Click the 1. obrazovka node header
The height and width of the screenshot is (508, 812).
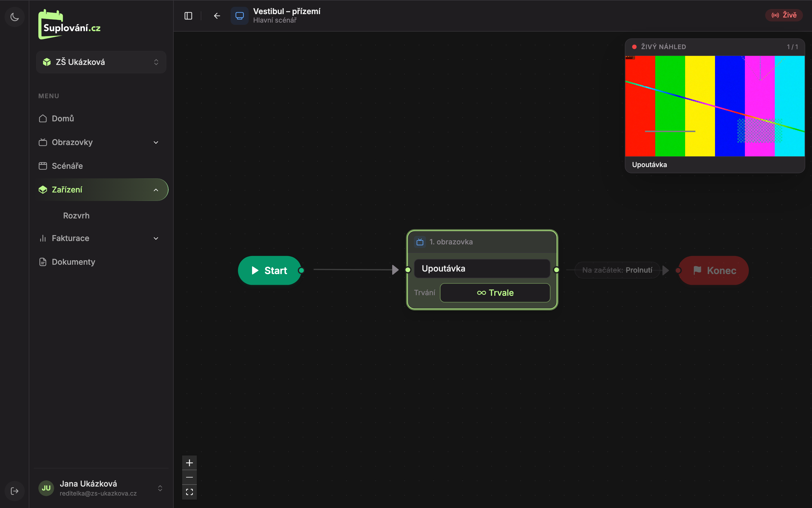482,242
